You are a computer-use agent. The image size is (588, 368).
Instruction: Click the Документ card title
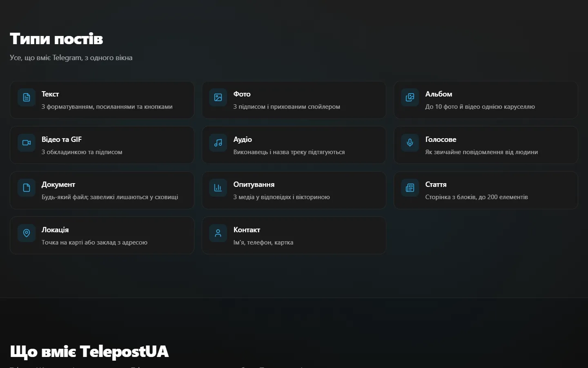(58, 184)
